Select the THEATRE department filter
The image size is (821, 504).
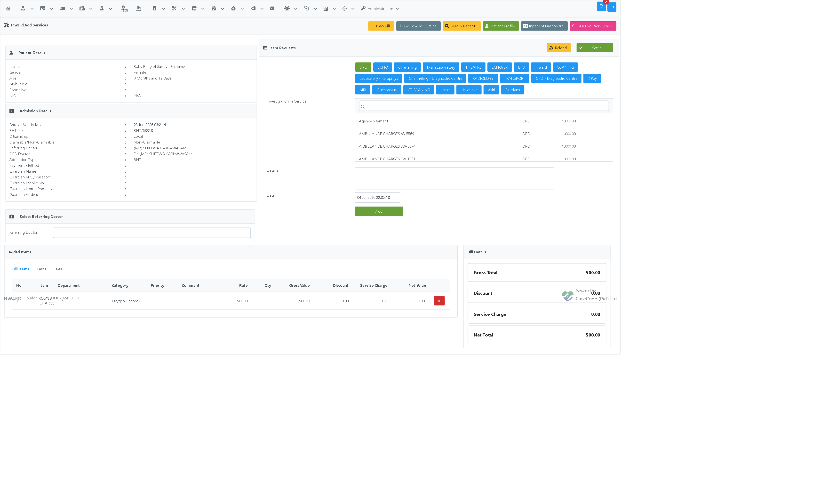click(x=473, y=67)
